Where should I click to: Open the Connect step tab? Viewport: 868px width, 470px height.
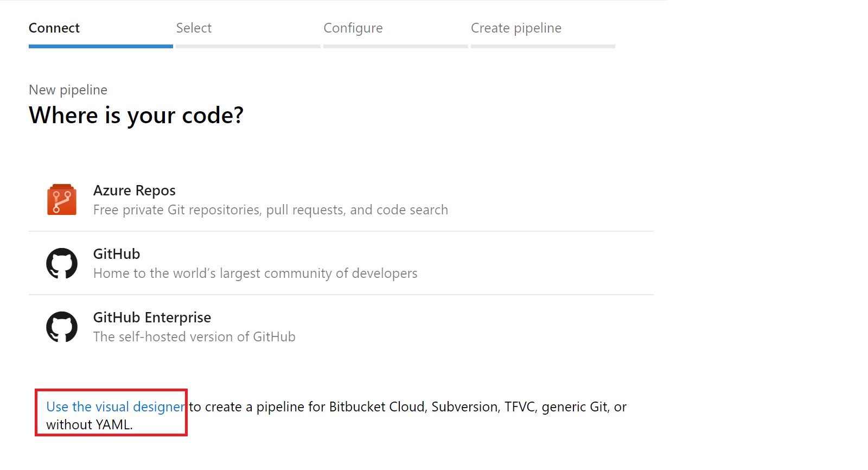(54, 28)
